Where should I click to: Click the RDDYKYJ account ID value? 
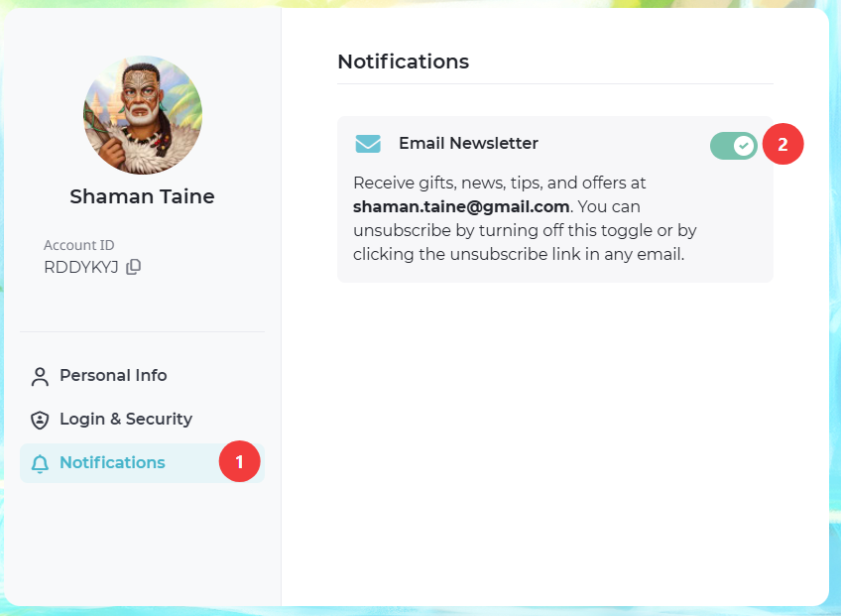[x=81, y=267]
